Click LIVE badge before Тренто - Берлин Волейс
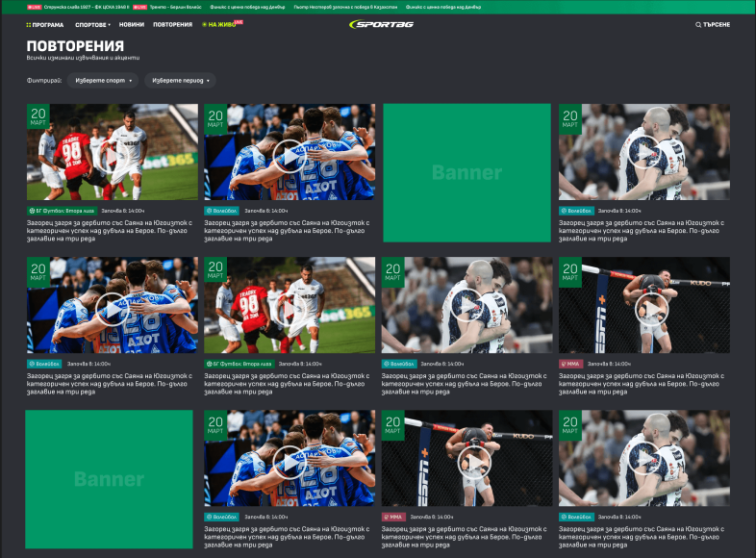This screenshot has width=756, height=558. [139, 8]
